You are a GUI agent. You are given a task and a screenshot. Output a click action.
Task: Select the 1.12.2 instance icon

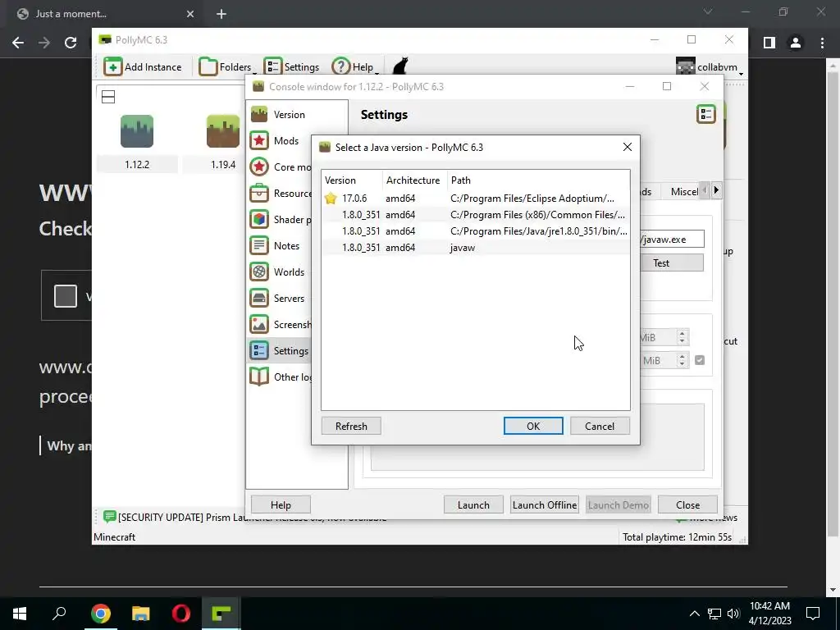click(x=137, y=131)
